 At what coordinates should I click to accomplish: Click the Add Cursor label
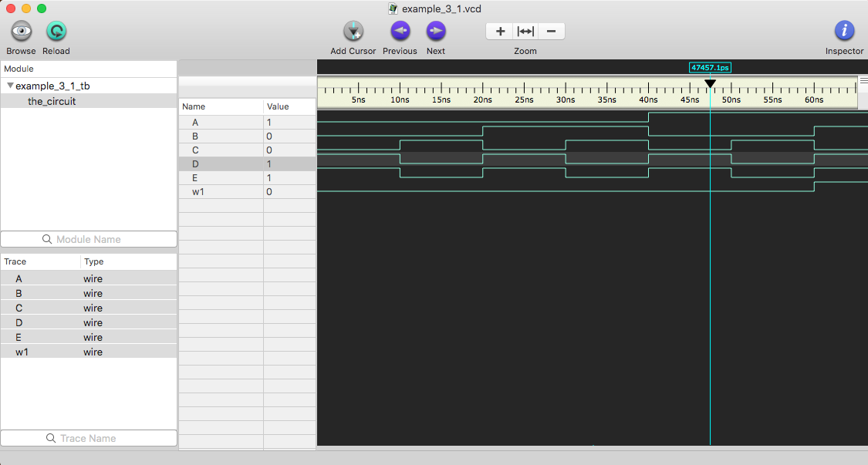353,51
